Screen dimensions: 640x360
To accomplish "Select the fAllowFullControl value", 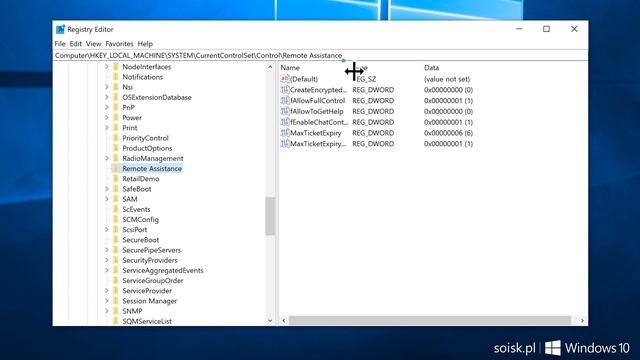I will (318, 100).
